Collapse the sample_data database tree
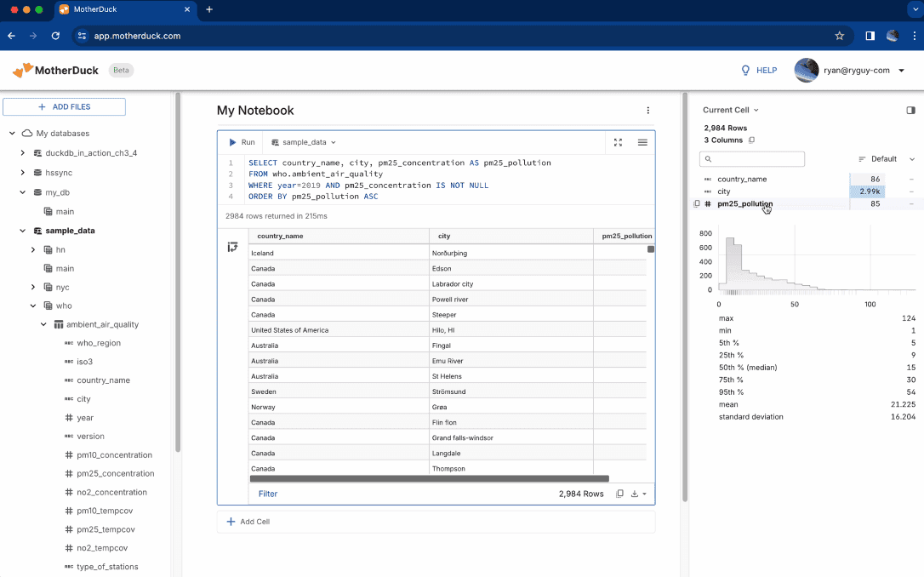This screenshot has height=577, width=924. (x=23, y=231)
